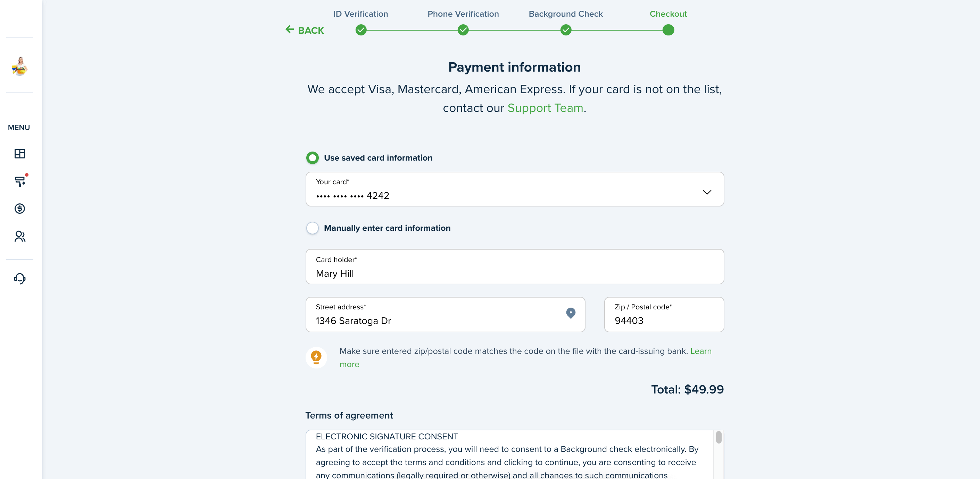
Task: Click the terms of agreement scrollbar thumb
Action: click(719, 437)
